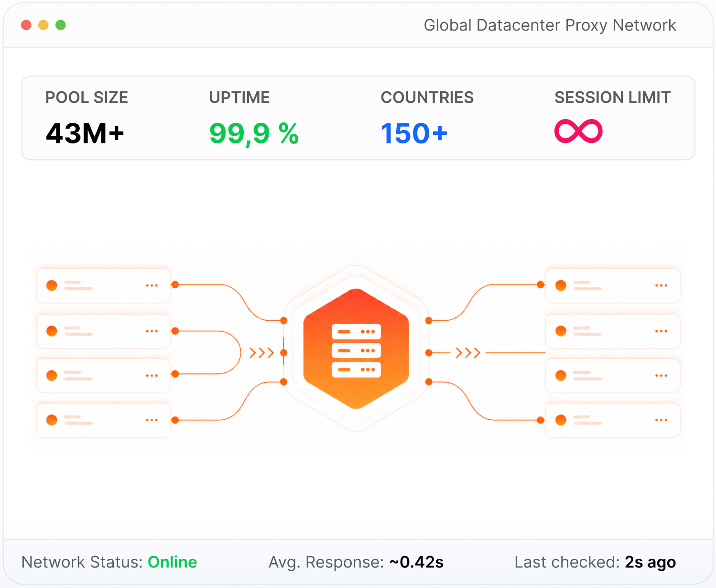
Task: Select the 99,9 % uptime value
Action: 254,133
